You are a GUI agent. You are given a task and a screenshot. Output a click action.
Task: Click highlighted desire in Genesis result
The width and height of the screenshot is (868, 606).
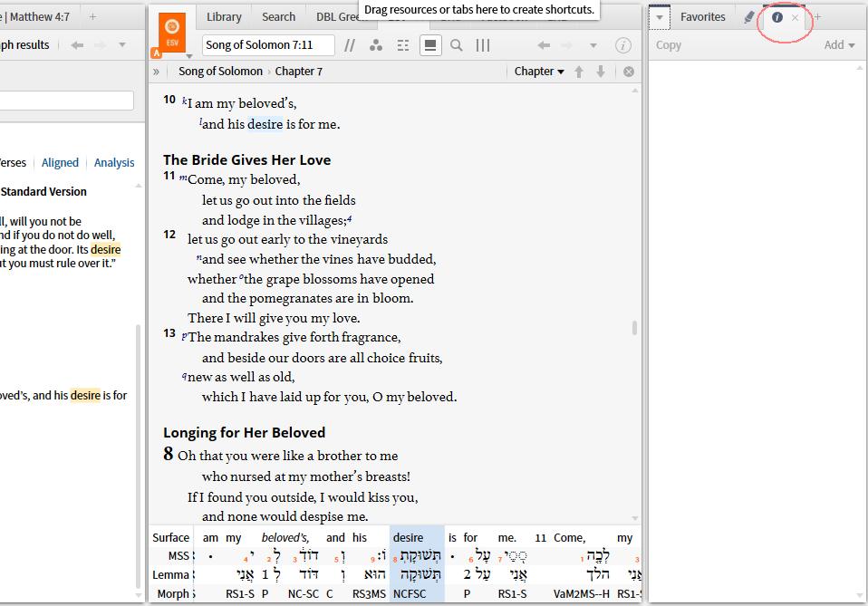click(x=105, y=250)
